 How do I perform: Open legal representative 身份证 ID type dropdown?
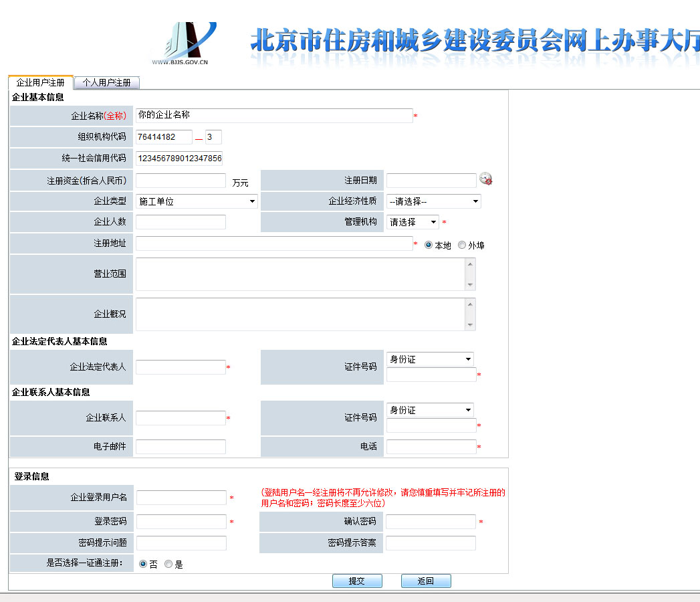click(430, 359)
